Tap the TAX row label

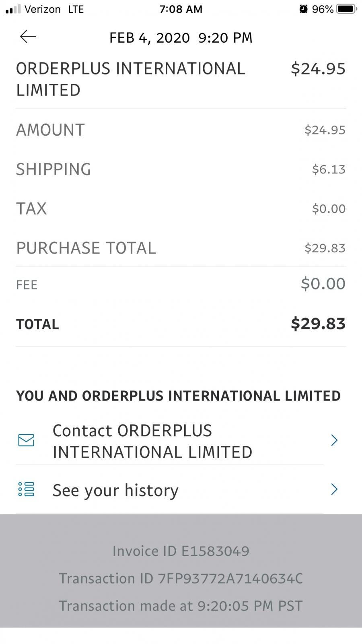[31, 209]
